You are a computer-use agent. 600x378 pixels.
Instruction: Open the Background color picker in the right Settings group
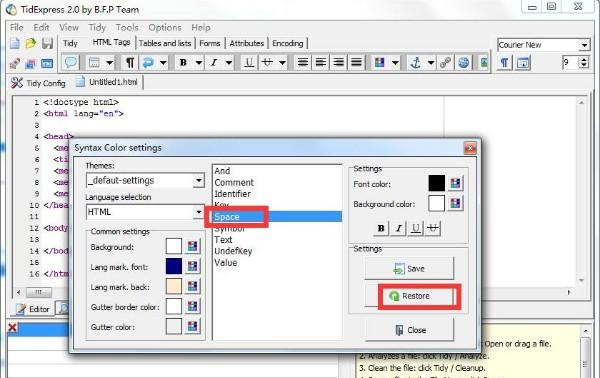coord(455,203)
